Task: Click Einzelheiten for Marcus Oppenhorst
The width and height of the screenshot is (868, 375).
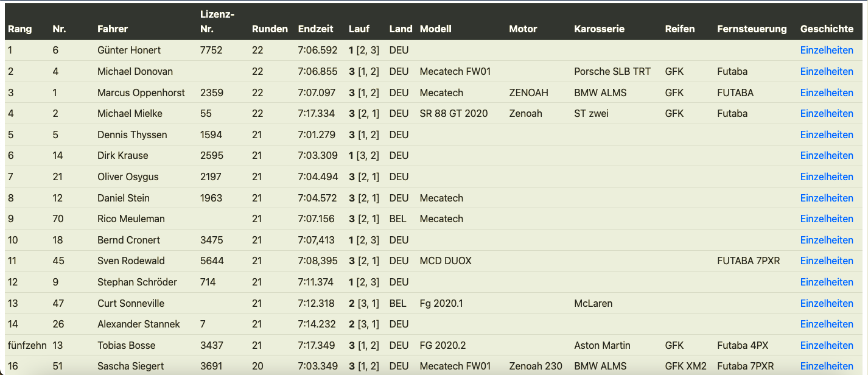Action: pos(827,93)
